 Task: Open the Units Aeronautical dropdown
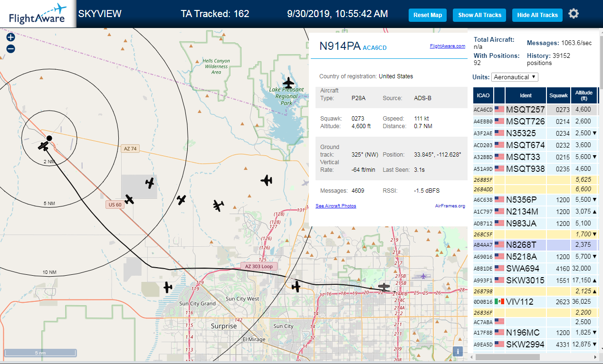coord(515,77)
